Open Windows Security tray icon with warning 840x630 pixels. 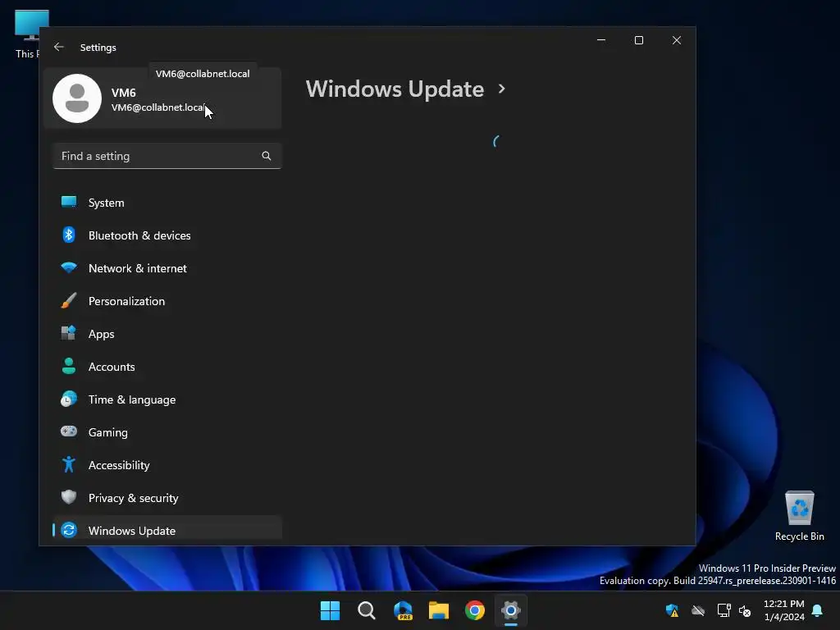[673, 610]
